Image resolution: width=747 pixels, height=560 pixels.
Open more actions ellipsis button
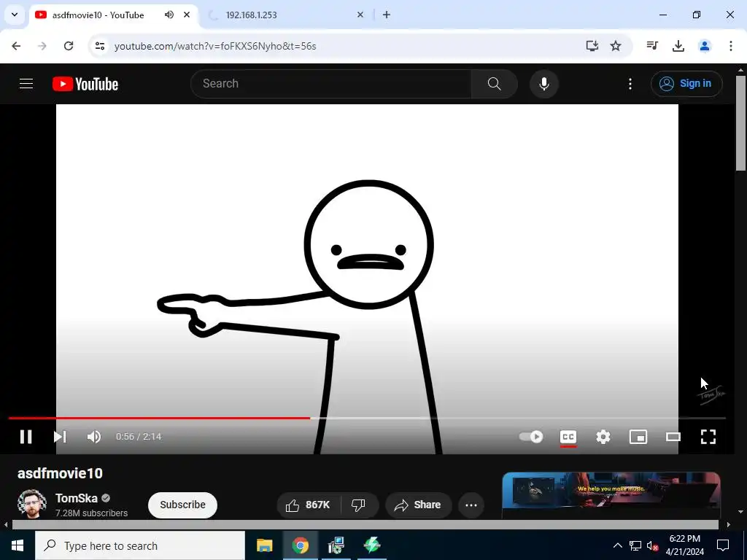(x=471, y=505)
